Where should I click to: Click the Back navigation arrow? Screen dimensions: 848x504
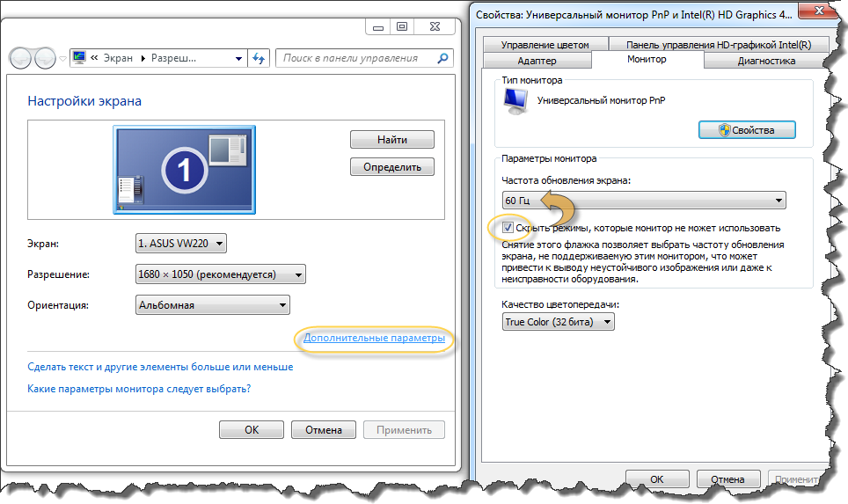click(x=22, y=58)
